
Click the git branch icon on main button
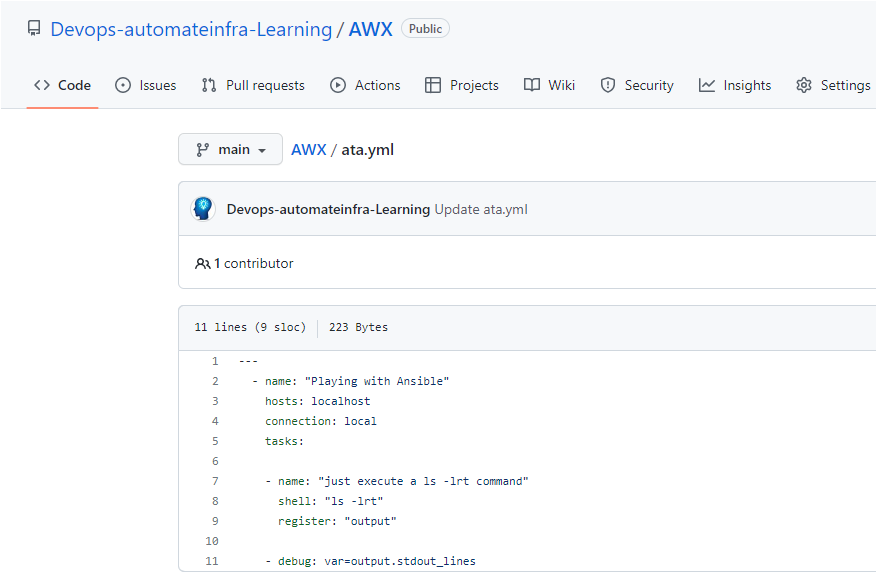click(x=202, y=149)
